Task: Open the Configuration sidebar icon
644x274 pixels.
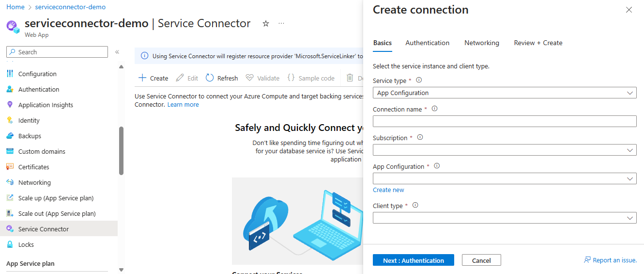Action: pyautogui.click(x=10, y=74)
